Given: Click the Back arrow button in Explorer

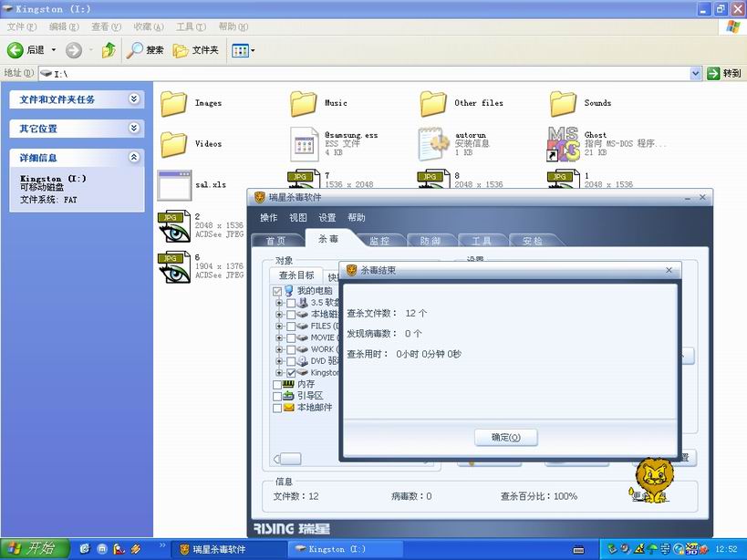Looking at the screenshot, I should (x=16, y=49).
